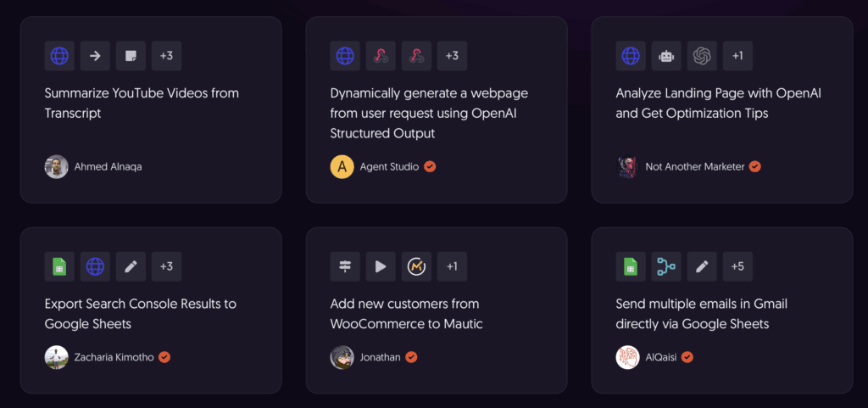Open "Summarize YouTube Videos from Transcript" template

click(x=142, y=103)
